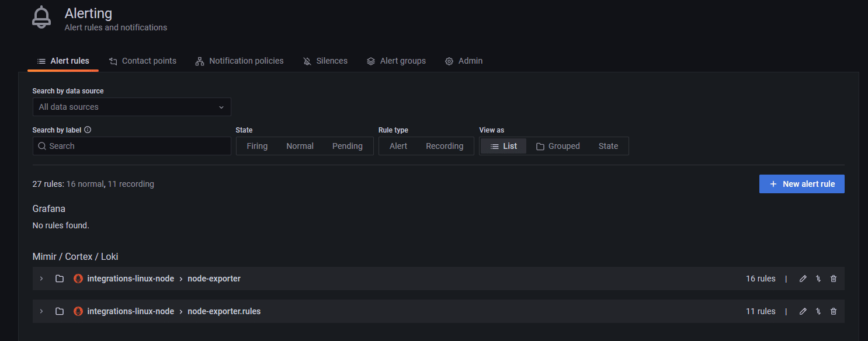The height and width of the screenshot is (341, 868).
Task: Delete the node-exporter rule group
Action: [x=834, y=279]
